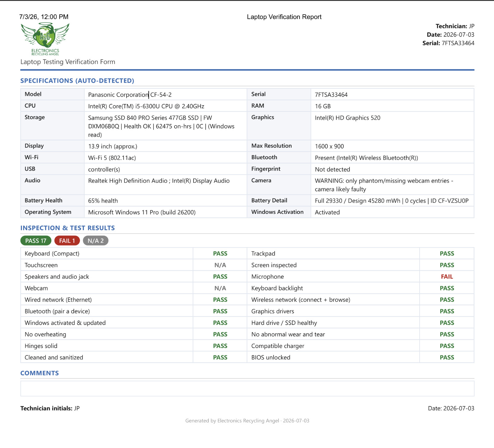The image size is (494, 448).
Task: Click the Laptop Verification Report page title
Action: point(284,17)
